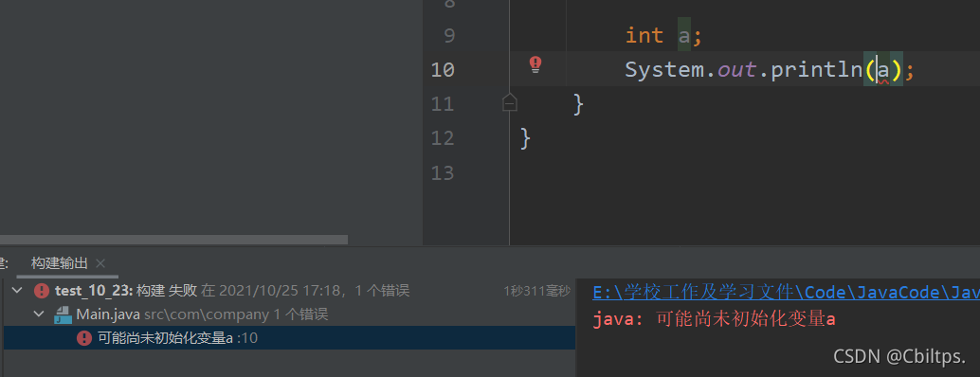Click the int keyword on line 9
Screen dimensions: 980x377
click(x=644, y=35)
